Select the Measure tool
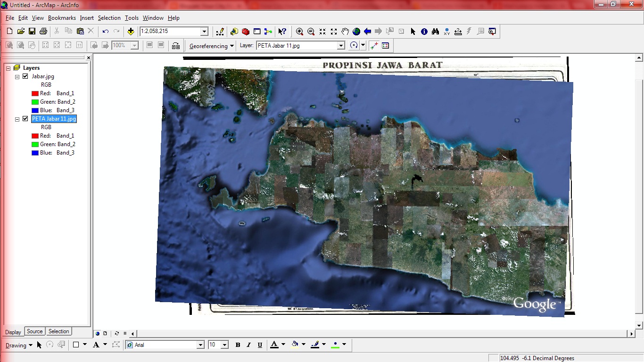 click(458, 32)
